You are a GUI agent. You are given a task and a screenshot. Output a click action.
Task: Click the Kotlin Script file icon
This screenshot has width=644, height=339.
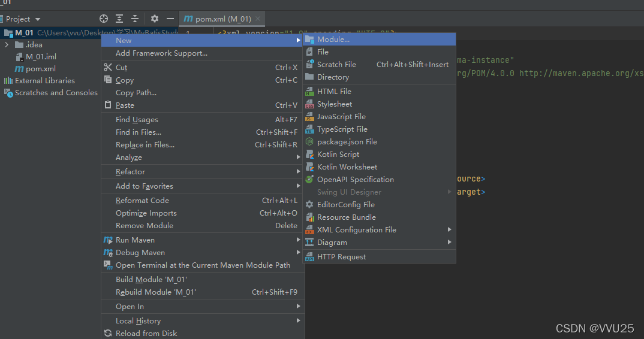coord(309,155)
